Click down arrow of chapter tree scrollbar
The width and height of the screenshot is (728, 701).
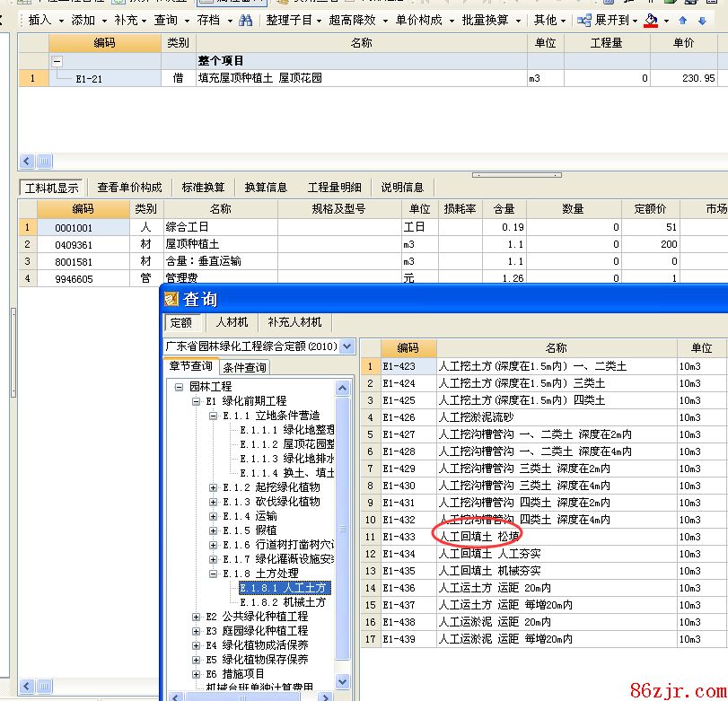point(342,680)
